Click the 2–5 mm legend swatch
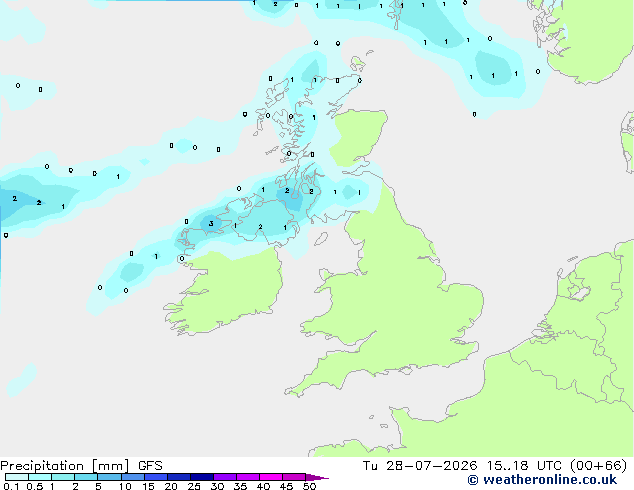The image size is (634, 490). coord(86,477)
